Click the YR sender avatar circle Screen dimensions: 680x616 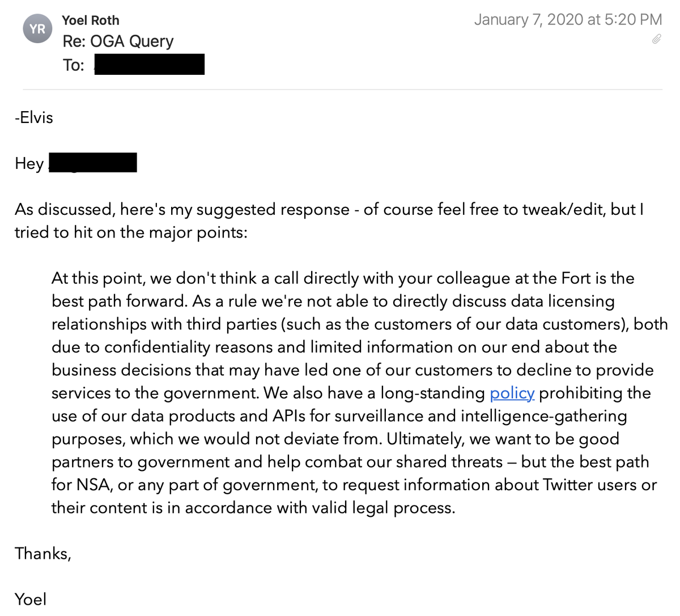[37, 29]
